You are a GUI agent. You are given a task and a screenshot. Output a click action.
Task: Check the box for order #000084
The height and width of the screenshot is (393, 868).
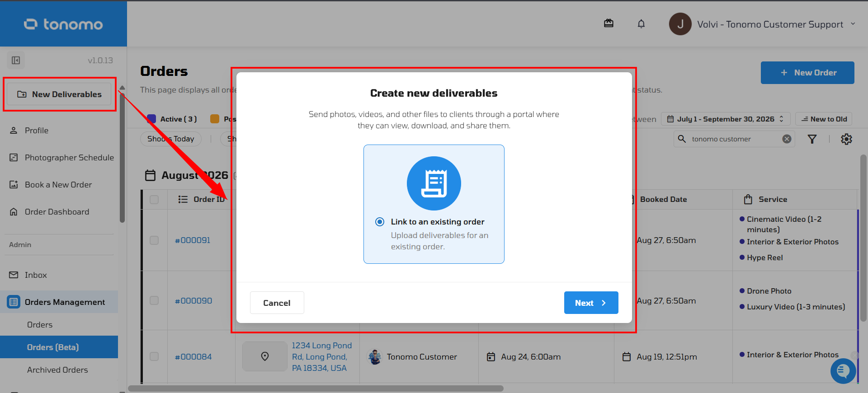click(154, 356)
